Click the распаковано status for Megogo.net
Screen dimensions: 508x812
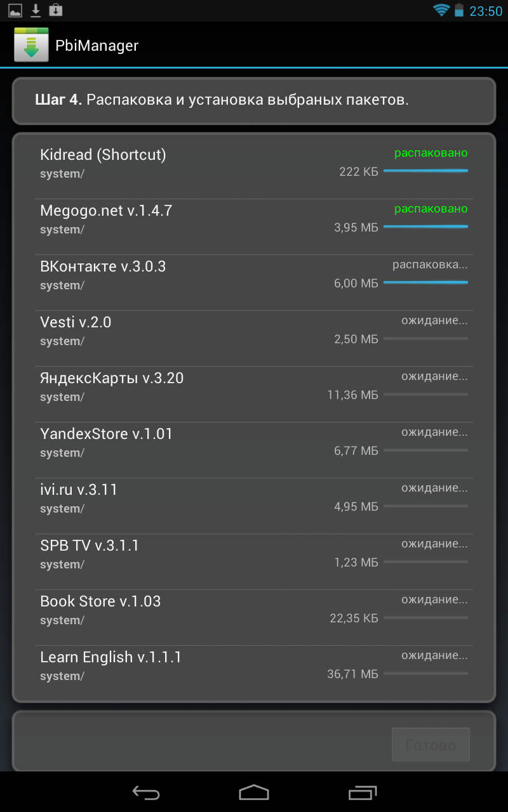(x=431, y=209)
